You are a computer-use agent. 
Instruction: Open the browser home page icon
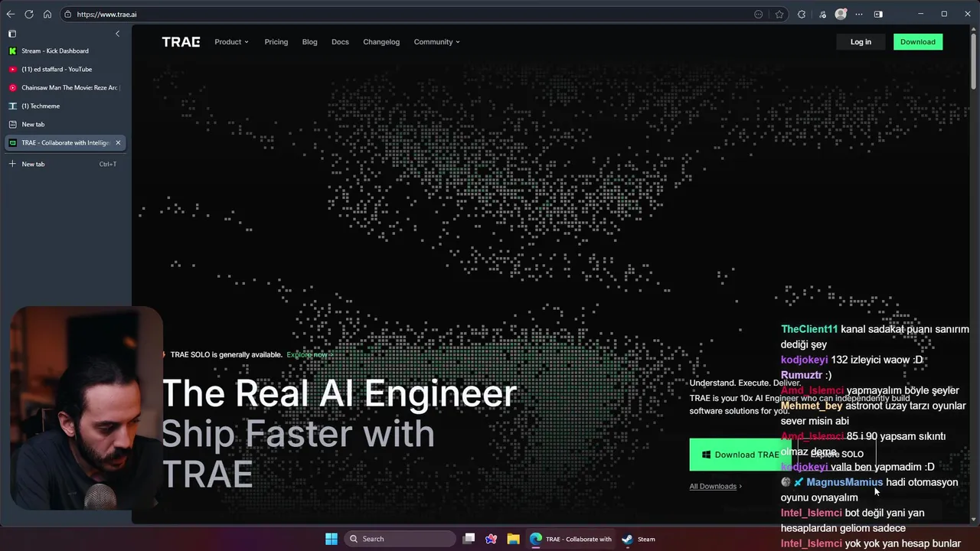(x=47, y=14)
